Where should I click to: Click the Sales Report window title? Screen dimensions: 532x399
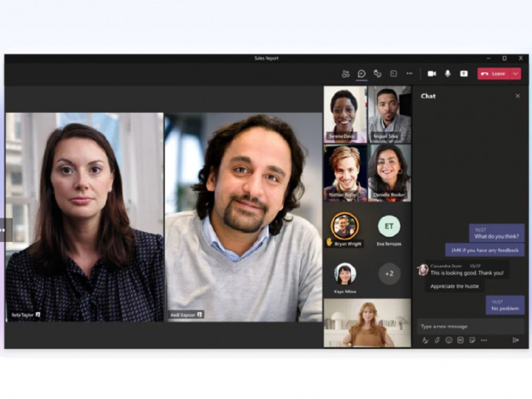coord(266,58)
